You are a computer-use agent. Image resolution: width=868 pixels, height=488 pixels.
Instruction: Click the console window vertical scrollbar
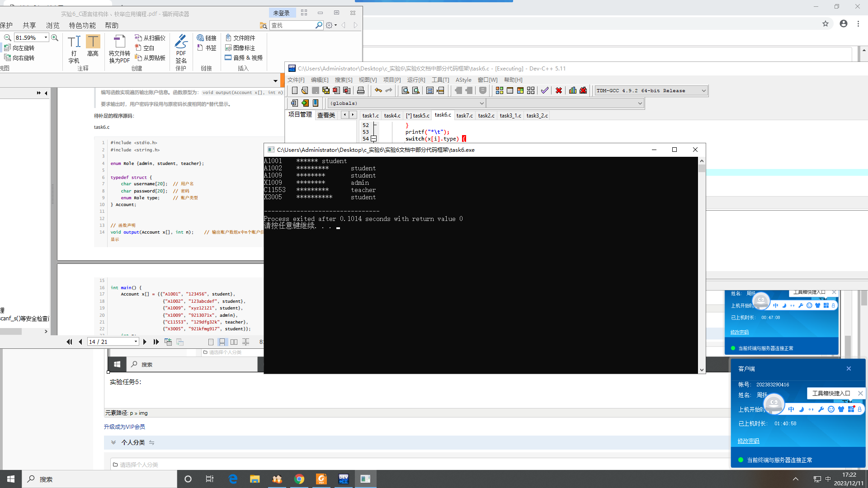point(702,267)
